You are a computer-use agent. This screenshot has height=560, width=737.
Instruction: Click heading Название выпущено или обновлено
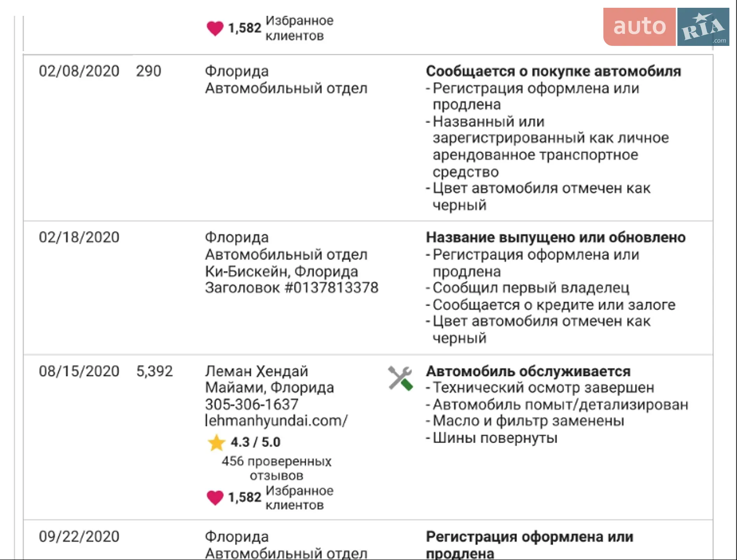[x=556, y=237]
